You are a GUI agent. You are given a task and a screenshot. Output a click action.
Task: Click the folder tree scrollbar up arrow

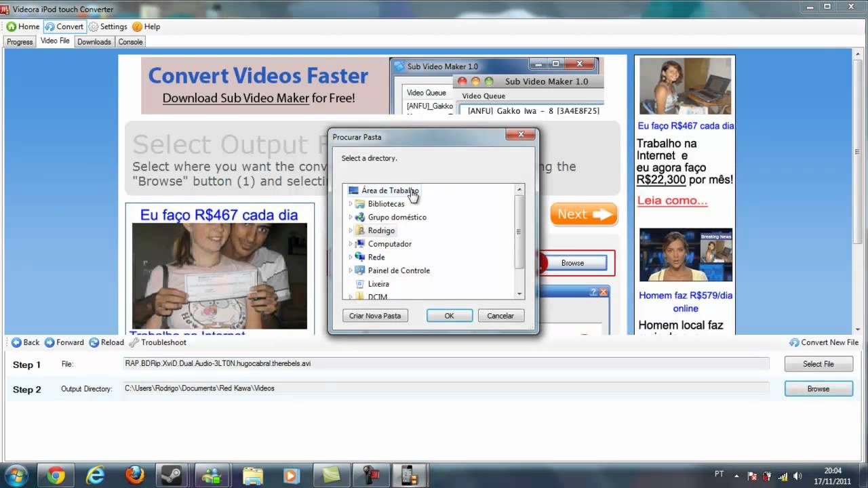(519, 189)
